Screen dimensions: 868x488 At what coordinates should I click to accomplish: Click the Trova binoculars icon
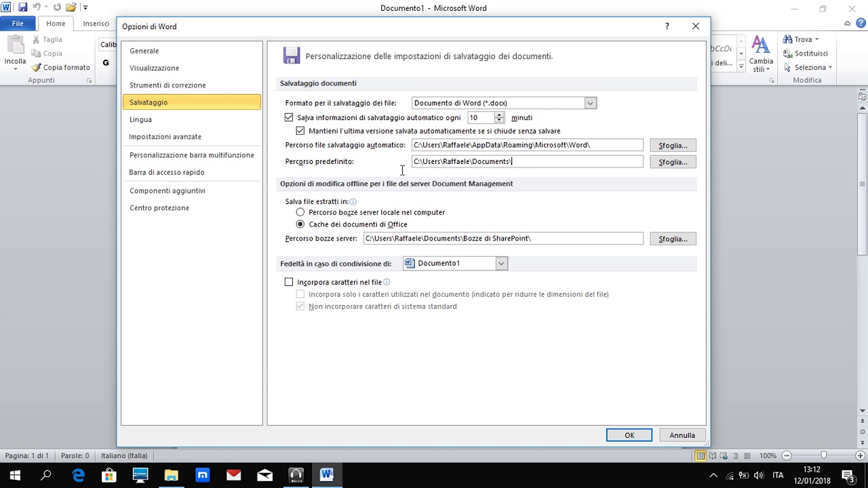pyautogui.click(x=788, y=39)
